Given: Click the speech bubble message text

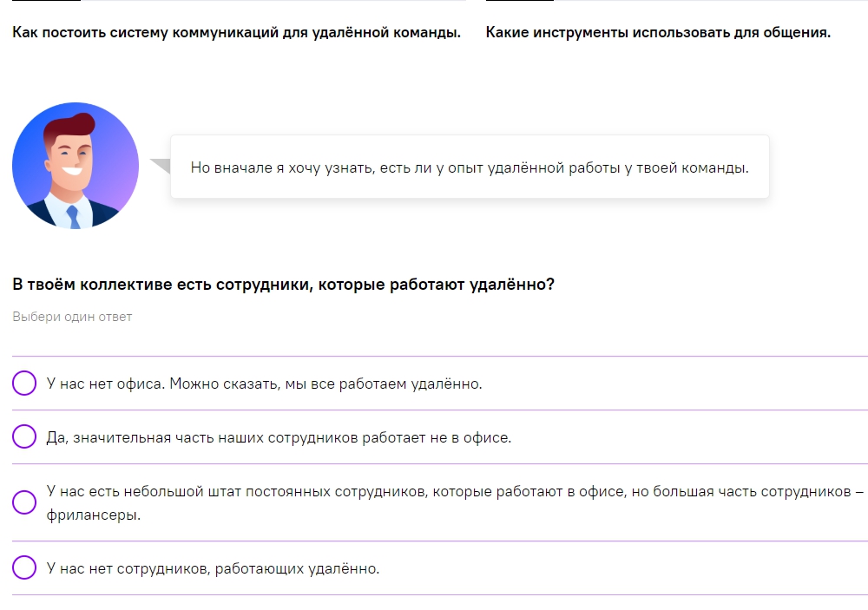Looking at the screenshot, I should point(469,167).
